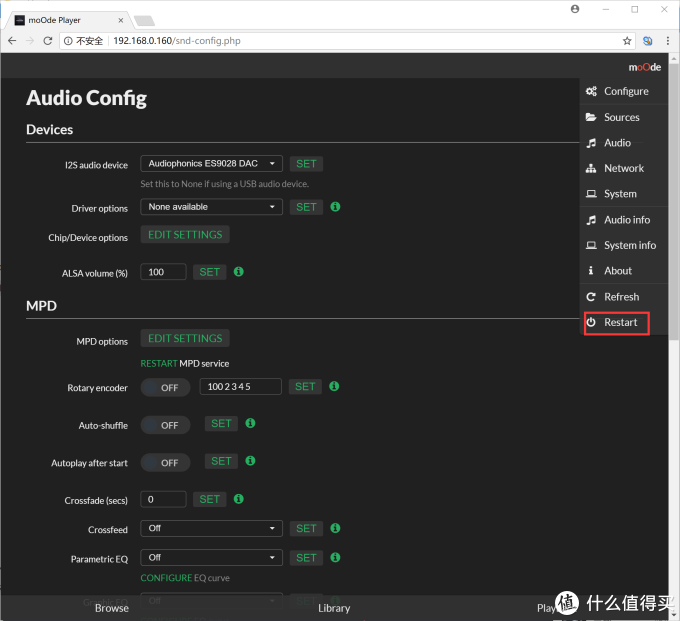Click the Audio music note icon
The image size is (680, 621).
pyautogui.click(x=591, y=143)
